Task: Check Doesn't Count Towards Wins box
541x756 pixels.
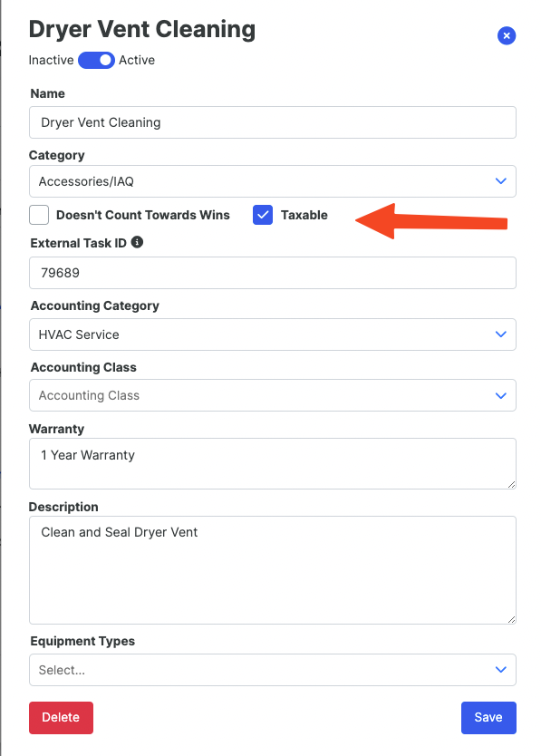Action: pos(39,215)
